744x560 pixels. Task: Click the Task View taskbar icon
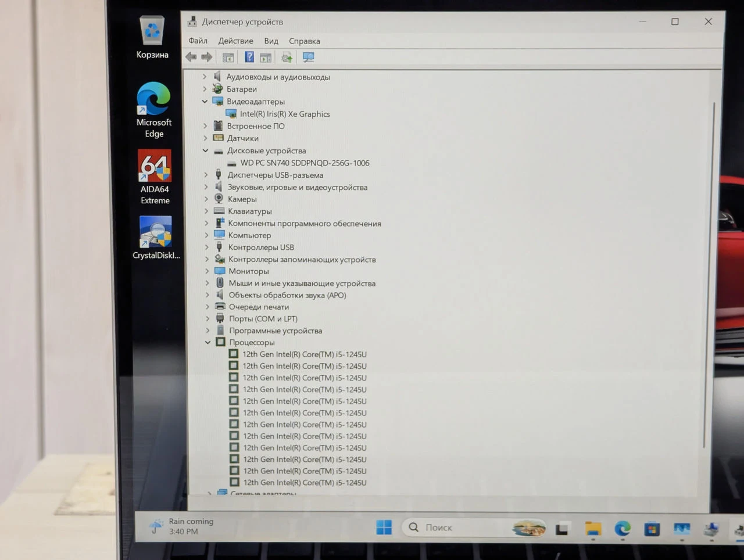click(561, 529)
